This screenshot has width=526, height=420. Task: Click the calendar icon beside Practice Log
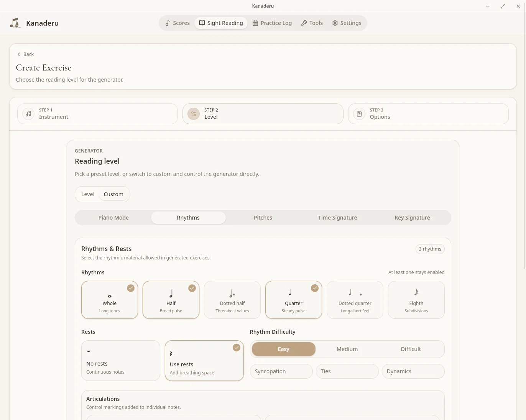coord(255,23)
